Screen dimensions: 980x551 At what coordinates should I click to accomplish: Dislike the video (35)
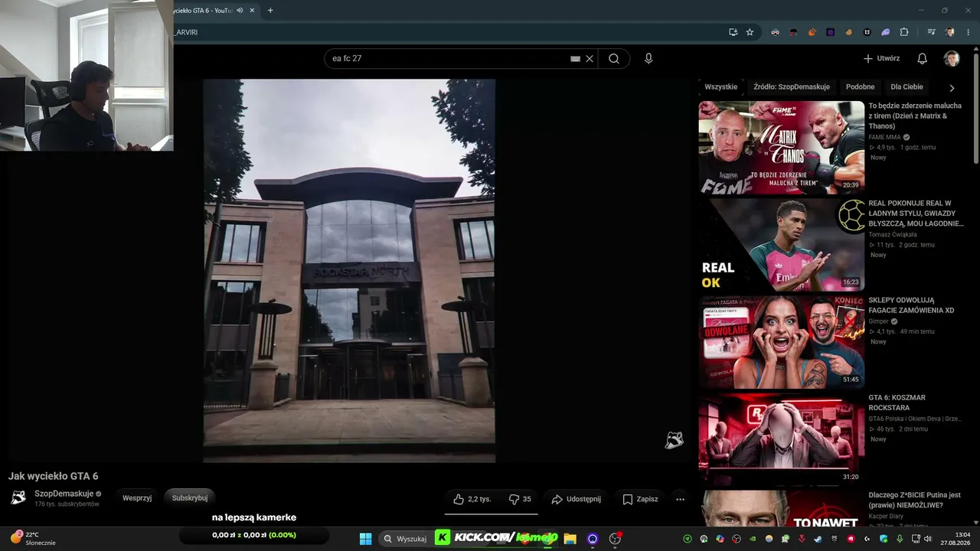pos(521,499)
